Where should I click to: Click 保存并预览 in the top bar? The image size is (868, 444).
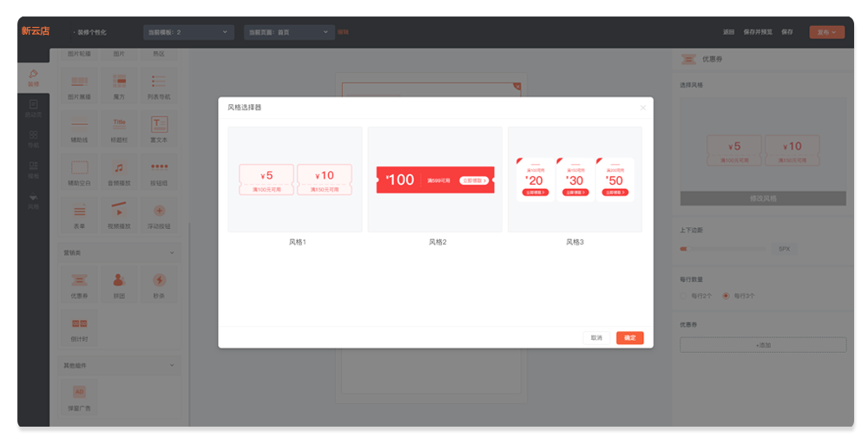(x=757, y=32)
